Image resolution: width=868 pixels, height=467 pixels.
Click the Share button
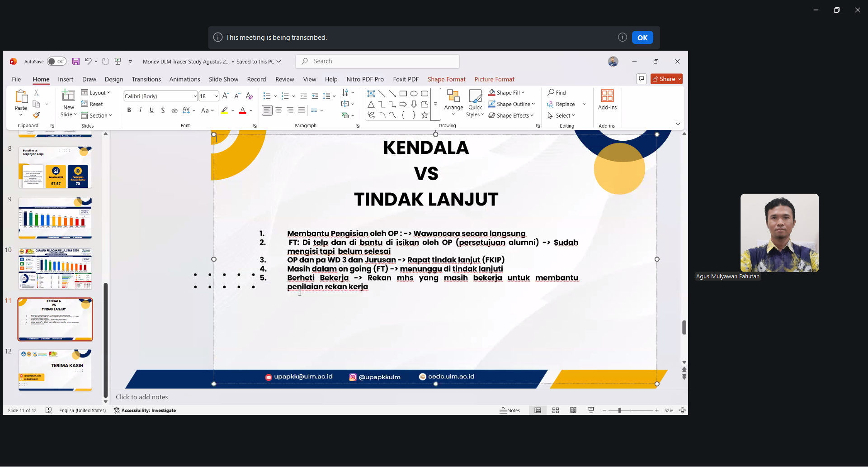pos(666,79)
